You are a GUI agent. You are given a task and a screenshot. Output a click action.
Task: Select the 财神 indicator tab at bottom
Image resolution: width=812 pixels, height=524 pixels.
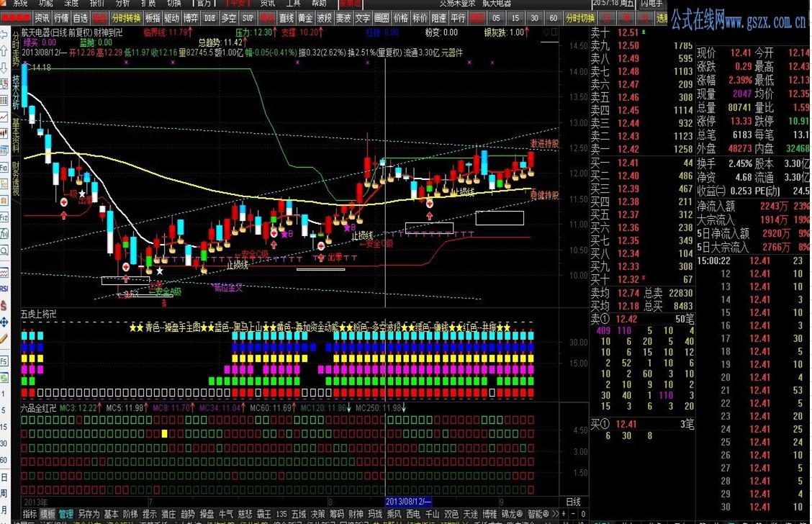pos(356,514)
